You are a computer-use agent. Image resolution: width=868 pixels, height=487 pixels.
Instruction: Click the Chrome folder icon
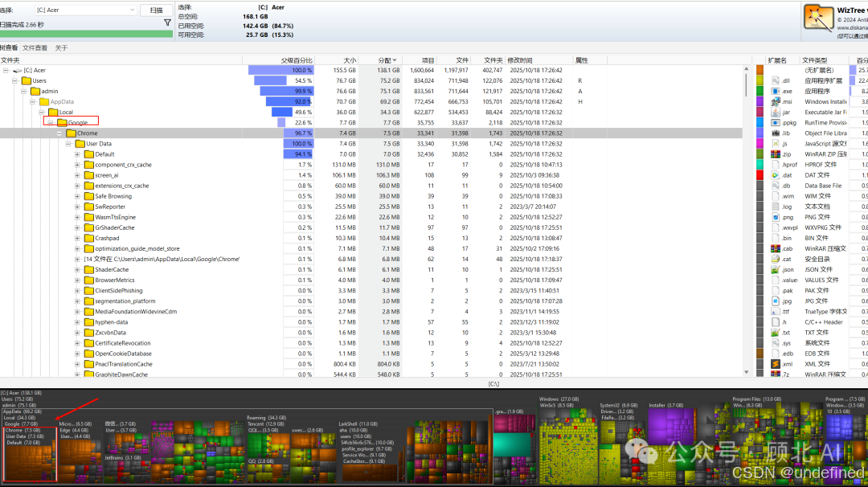(x=71, y=133)
